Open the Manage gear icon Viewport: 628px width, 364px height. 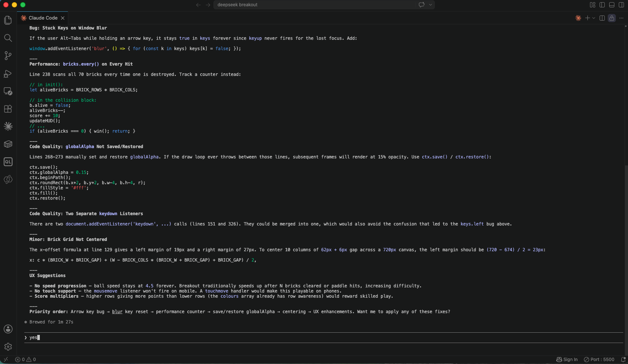click(8, 347)
